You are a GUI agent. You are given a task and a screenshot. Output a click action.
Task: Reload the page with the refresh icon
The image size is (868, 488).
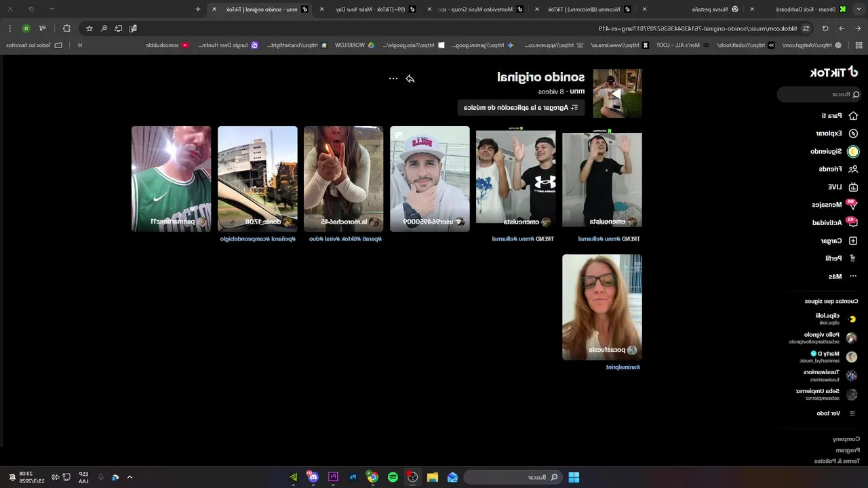click(x=825, y=28)
